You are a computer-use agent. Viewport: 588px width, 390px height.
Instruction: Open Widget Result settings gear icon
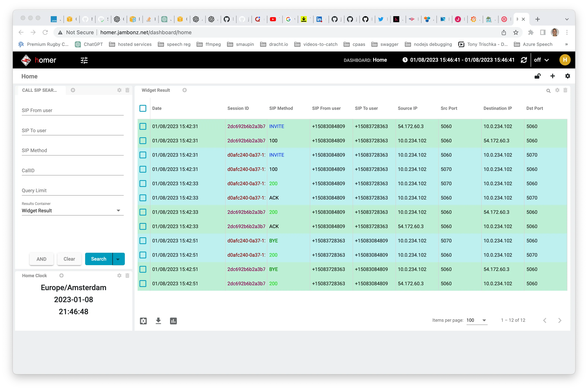pyautogui.click(x=557, y=90)
